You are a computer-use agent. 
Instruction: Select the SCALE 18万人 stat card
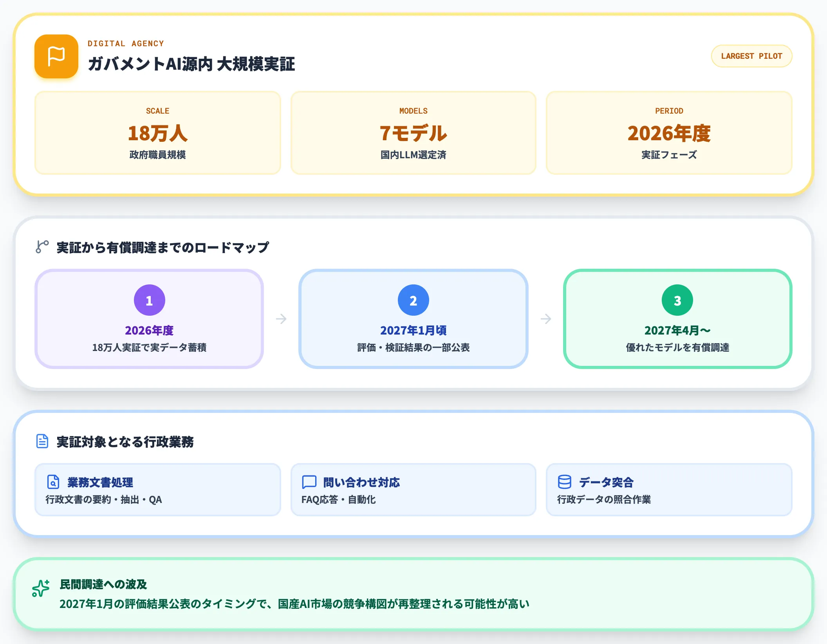(158, 133)
